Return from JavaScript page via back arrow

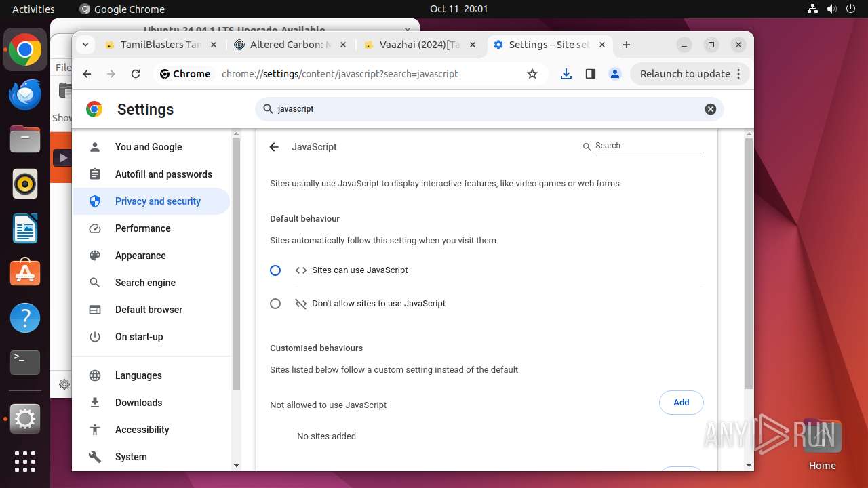(x=274, y=147)
